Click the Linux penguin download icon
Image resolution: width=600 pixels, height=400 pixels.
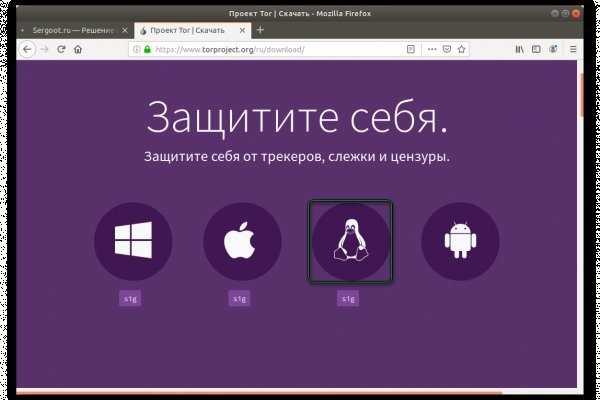point(349,241)
